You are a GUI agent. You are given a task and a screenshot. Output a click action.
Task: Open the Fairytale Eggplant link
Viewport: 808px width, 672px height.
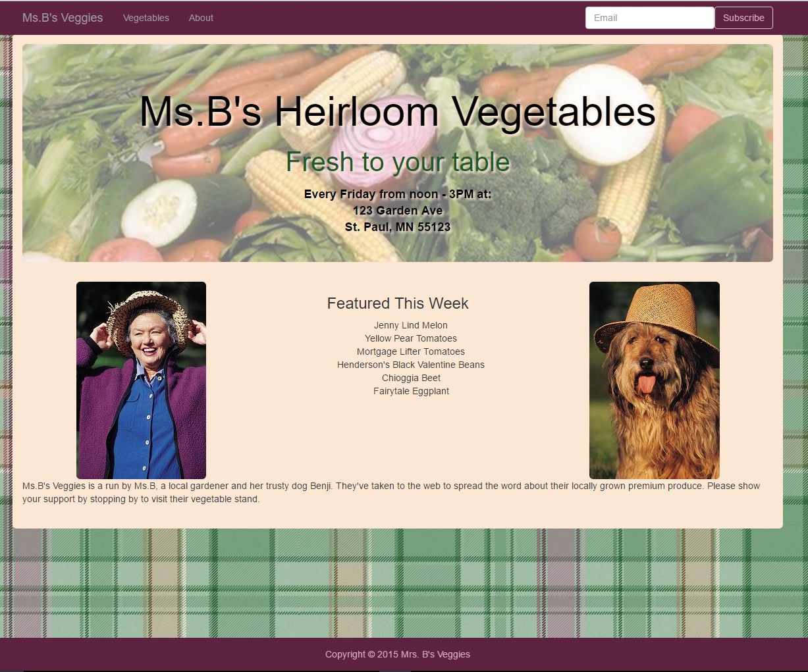410,391
